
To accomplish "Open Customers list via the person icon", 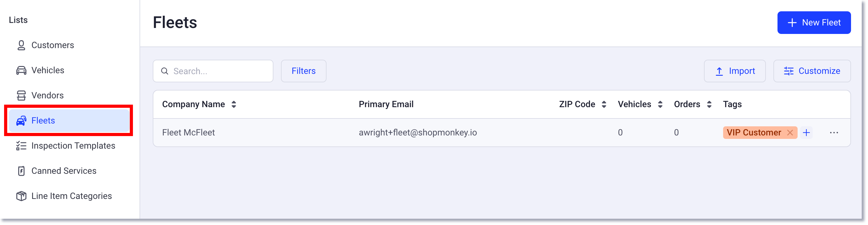I will [x=21, y=45].
